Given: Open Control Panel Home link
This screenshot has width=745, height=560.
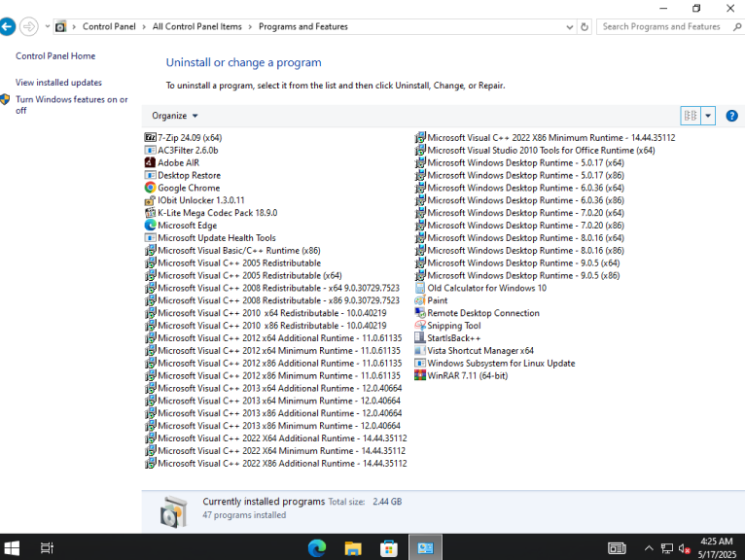Looking at the screenshot, I should pyautogui.click(x=55, y=56).
